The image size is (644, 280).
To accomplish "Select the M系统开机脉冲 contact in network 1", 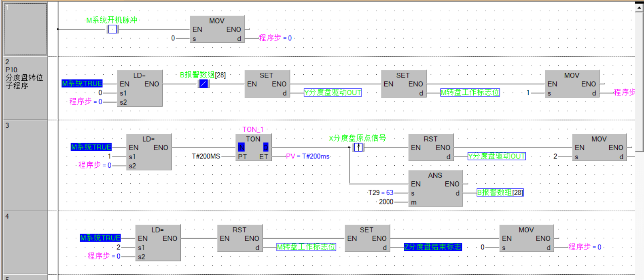I will pyautogui.click(x=112, y=29).
